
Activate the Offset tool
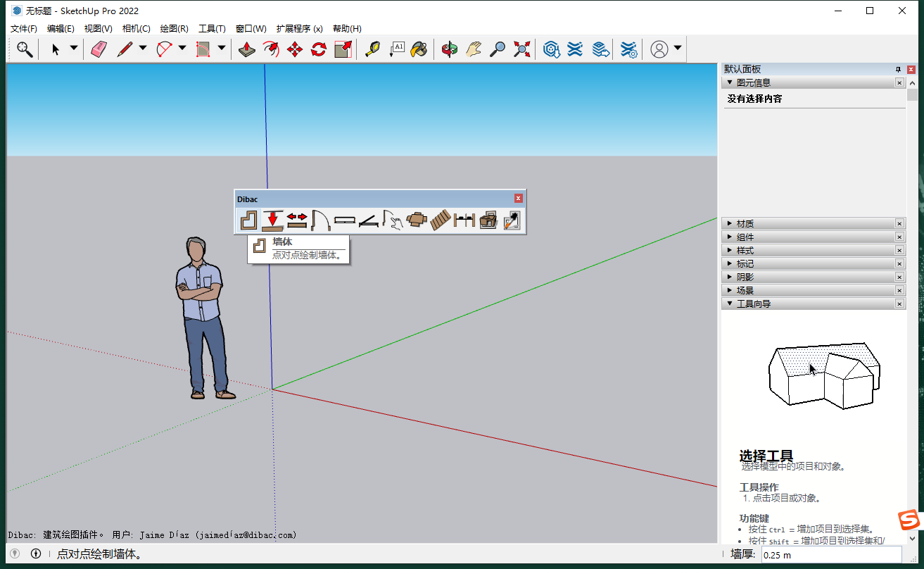[x=271, y=49]
